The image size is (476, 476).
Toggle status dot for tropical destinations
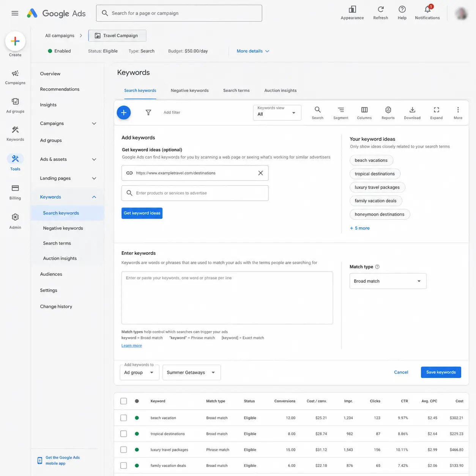pyautogui.click(x=137, y=433)
